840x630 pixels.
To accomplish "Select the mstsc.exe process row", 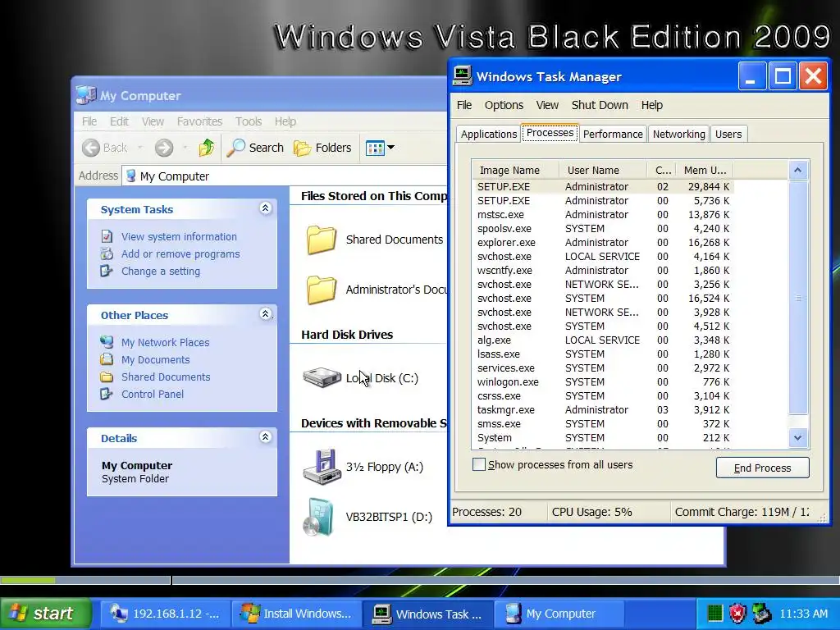I will coord(603,214).
